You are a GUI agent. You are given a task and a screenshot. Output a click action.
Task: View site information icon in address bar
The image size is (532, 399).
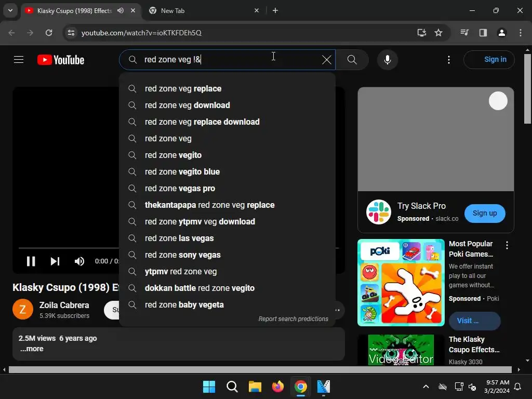71,33
